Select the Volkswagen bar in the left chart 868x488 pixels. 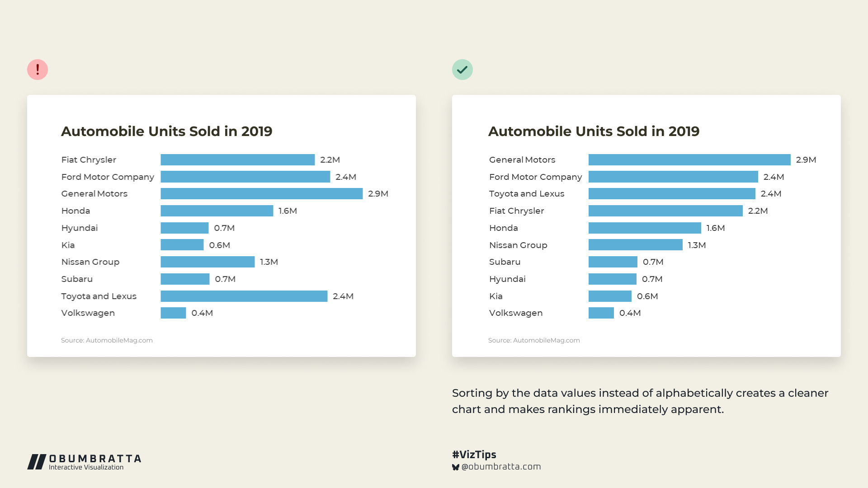click(173, 313)
